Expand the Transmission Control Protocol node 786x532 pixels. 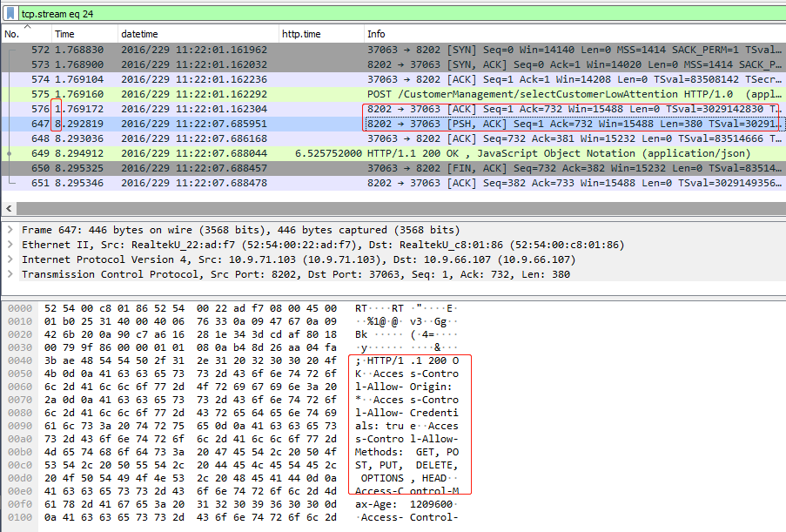[x=10, y=274]
